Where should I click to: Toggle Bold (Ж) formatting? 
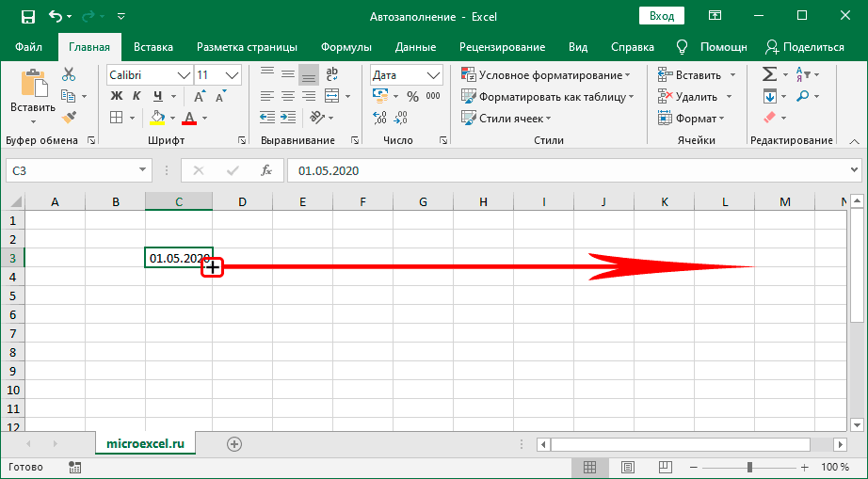coord(117,96)
